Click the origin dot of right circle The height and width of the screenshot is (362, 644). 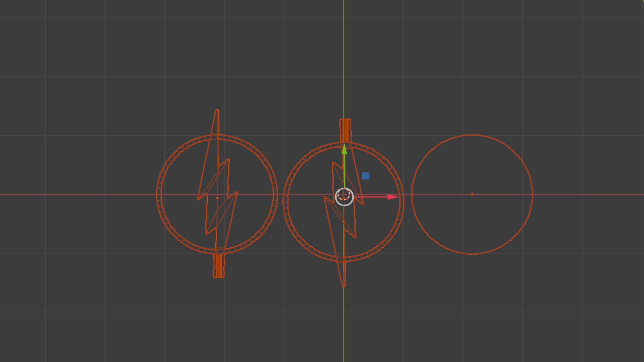pos(472,194)
